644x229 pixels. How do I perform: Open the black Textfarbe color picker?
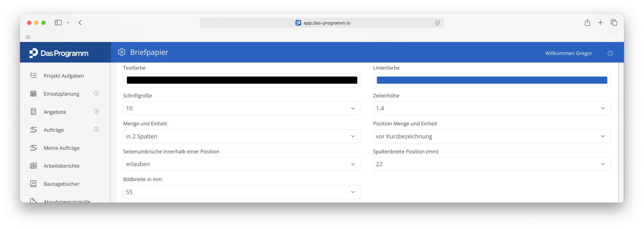click(x=242, y=80)
